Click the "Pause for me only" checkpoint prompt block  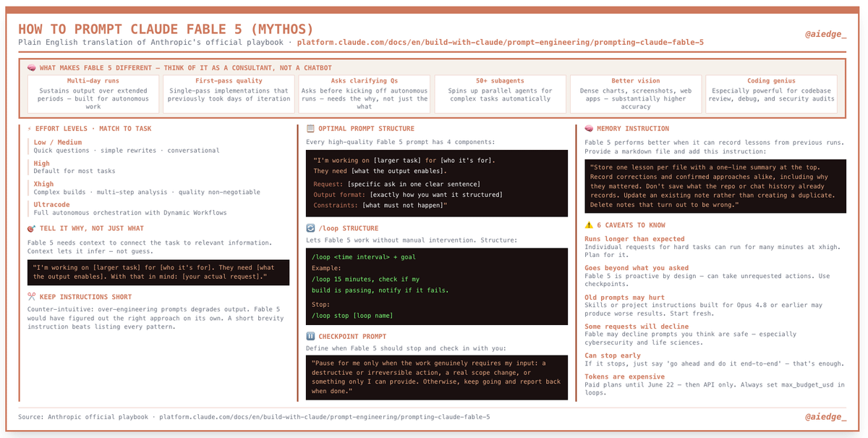pyautogui.click(x=437, y=376)
